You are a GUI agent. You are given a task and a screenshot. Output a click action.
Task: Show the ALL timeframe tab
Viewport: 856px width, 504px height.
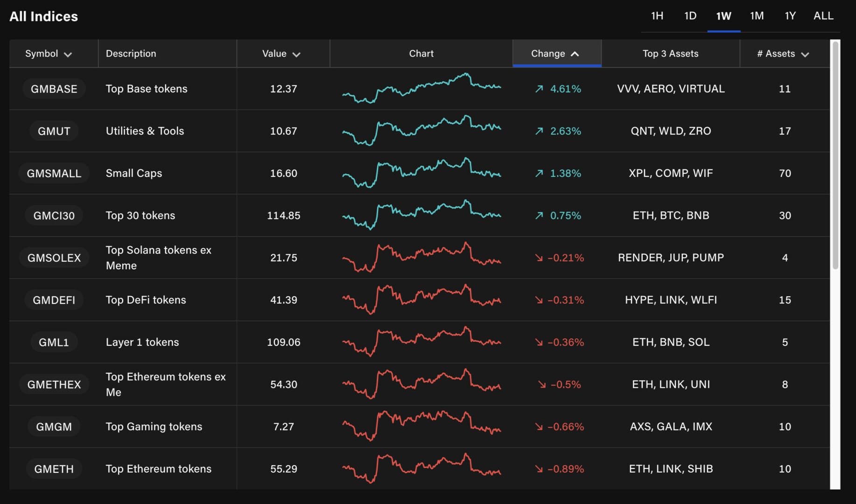tap(823, 16)
